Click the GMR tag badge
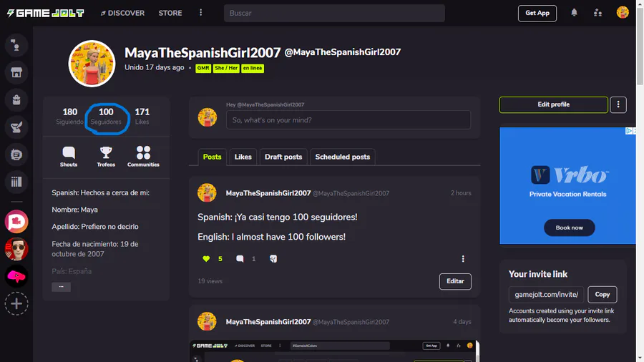644x362 pixels. pos(203,68)
